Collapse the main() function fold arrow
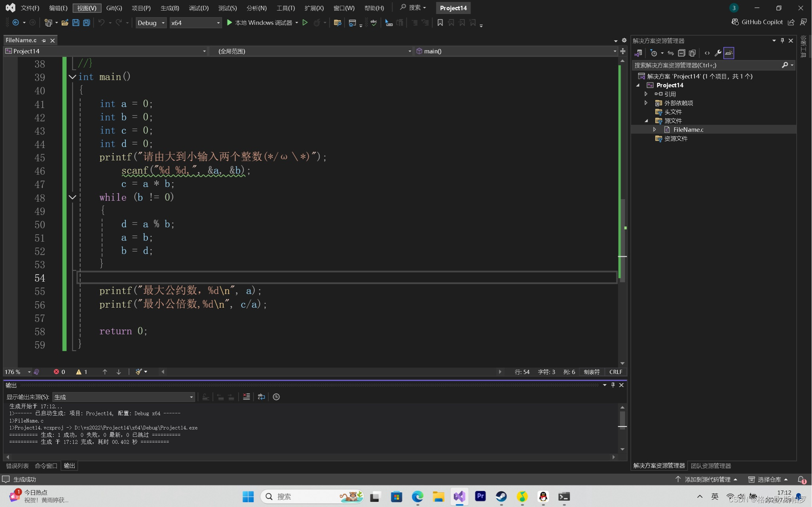This screenshot has height=507, width=812. pyautogui.click(x=72, y=77)
